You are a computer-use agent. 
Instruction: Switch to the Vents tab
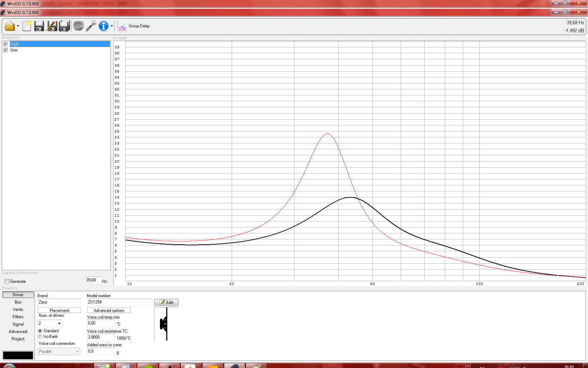click(18, 309)
